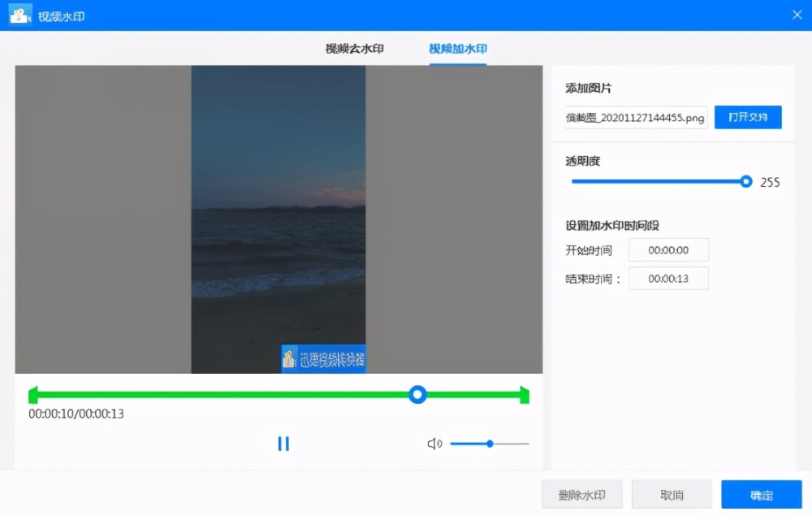This screenshot has height=516, width=812.
Task: Pause the video playback
Action: click(283, 444)
